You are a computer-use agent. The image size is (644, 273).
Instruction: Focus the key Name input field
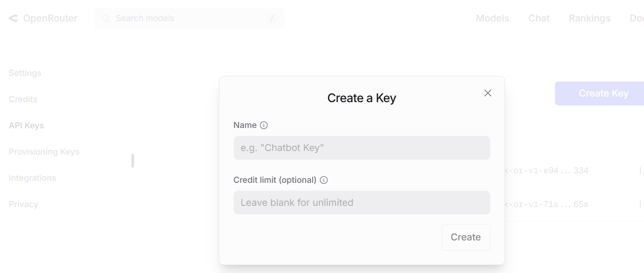[362, 148]
